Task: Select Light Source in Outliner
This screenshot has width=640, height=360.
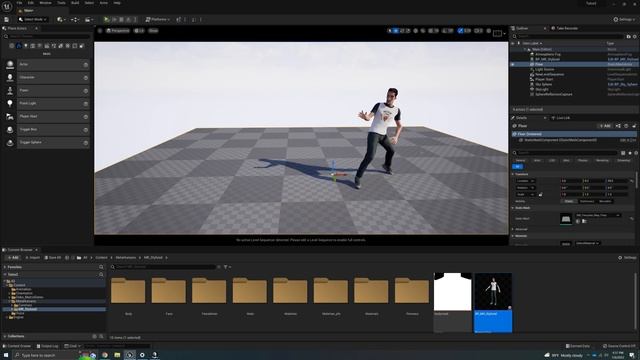Action: 544,69
